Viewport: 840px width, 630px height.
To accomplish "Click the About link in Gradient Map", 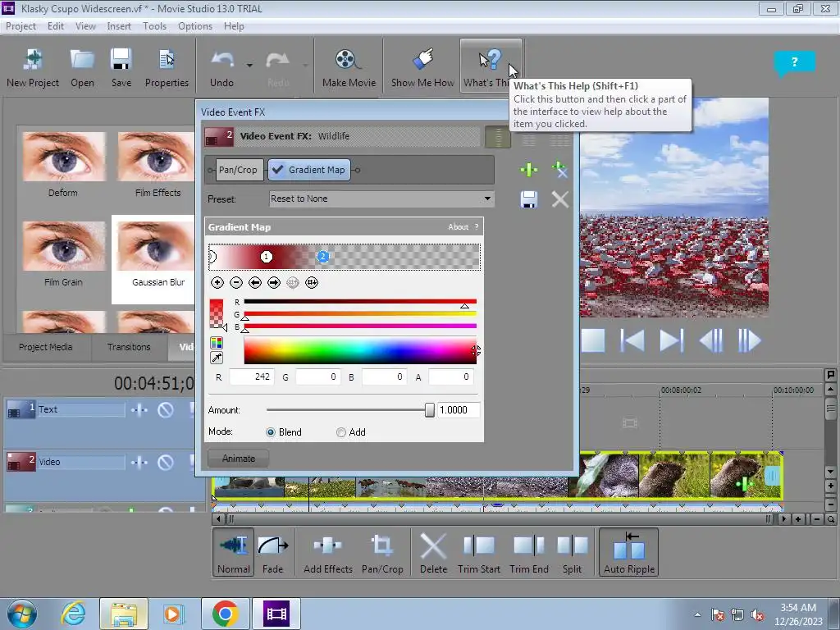I will (458, 227).
